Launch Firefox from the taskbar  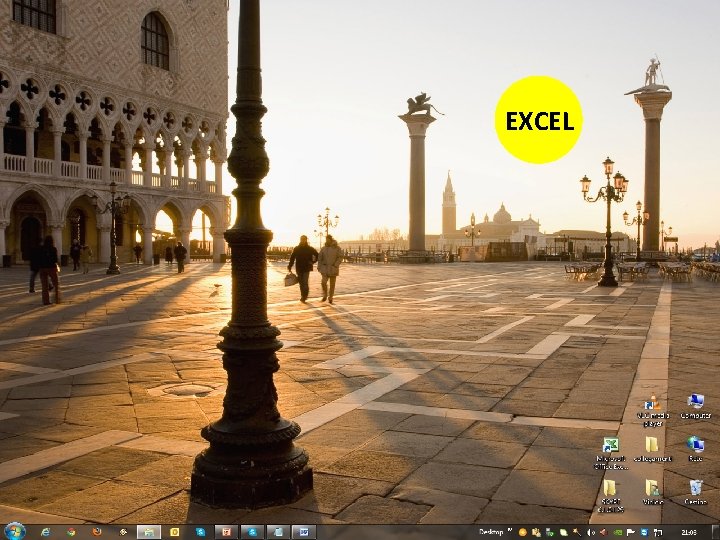click(97, 532)
